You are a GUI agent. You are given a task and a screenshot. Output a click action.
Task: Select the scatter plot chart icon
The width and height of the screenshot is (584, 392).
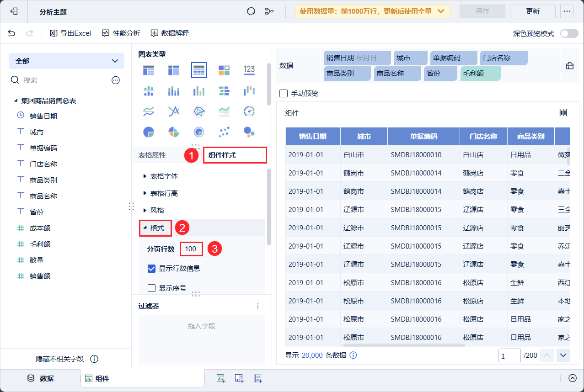pos(224,132)
